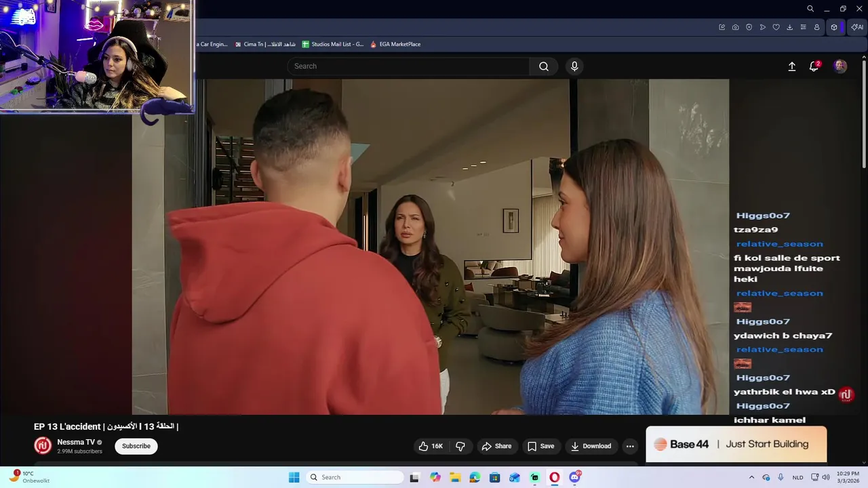Viewport: 868px width, 488px height.
Task: Open Opera snapshot camera icon
Action: [x=736, y=27]
